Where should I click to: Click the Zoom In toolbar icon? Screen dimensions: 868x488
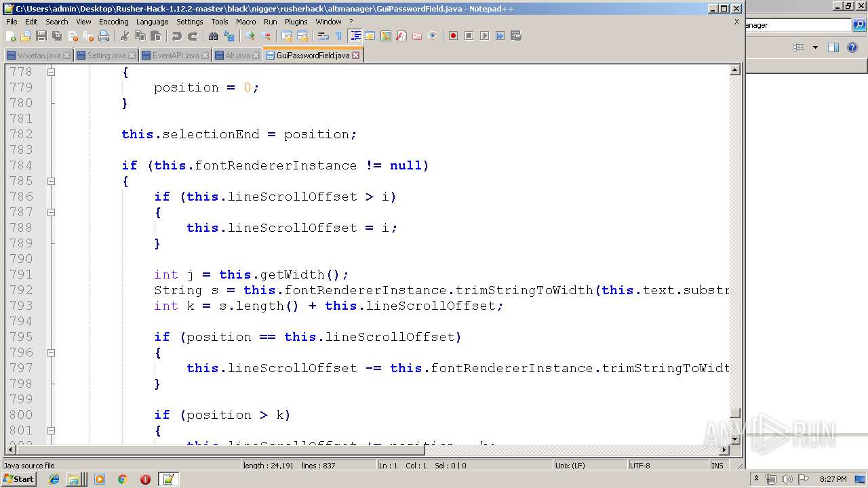(250, 36)
